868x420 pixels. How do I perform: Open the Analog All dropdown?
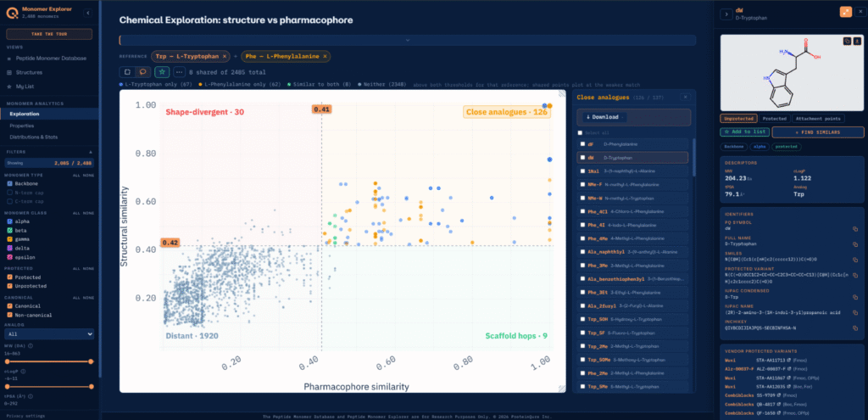click(x=50, y=334)
